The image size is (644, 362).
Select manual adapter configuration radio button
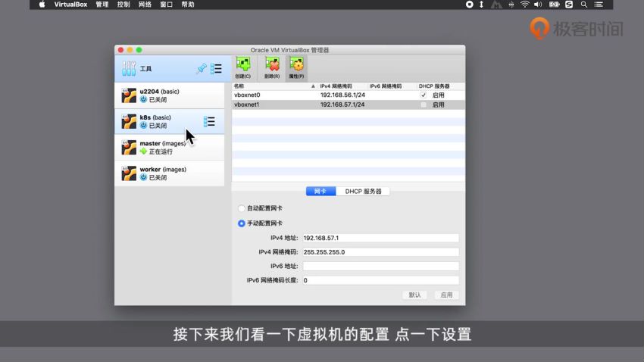242,223
